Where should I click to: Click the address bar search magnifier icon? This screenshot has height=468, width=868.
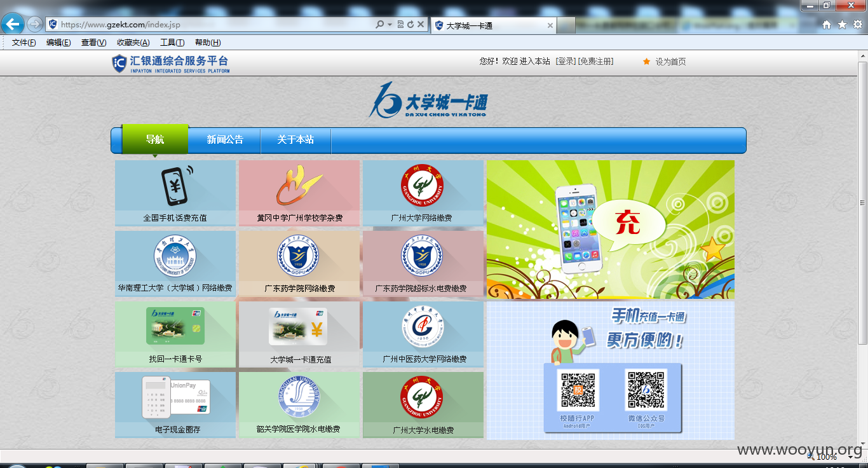[380, 25]
